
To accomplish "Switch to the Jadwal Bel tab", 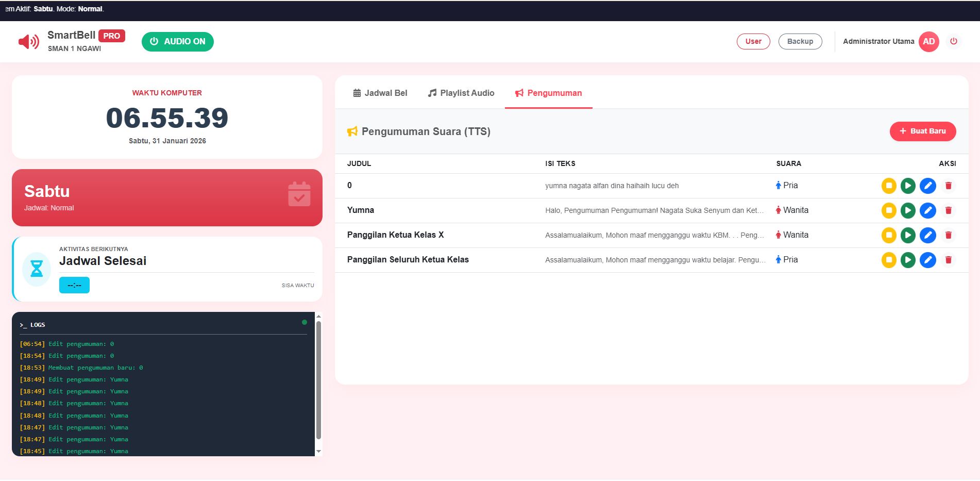I will pos(380,93).
